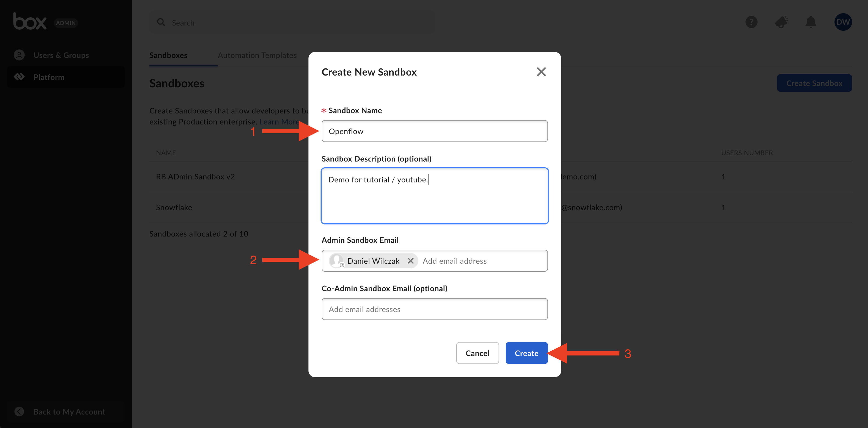This screenshot has width=868, height=428.
Task: Remove Daniel Wilczak from admin email
Action: pos(410,261)
